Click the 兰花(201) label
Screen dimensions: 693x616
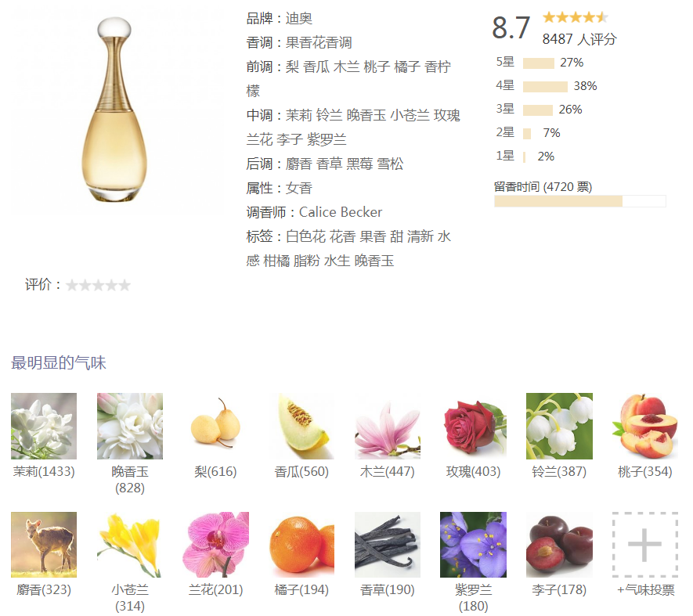215,590
